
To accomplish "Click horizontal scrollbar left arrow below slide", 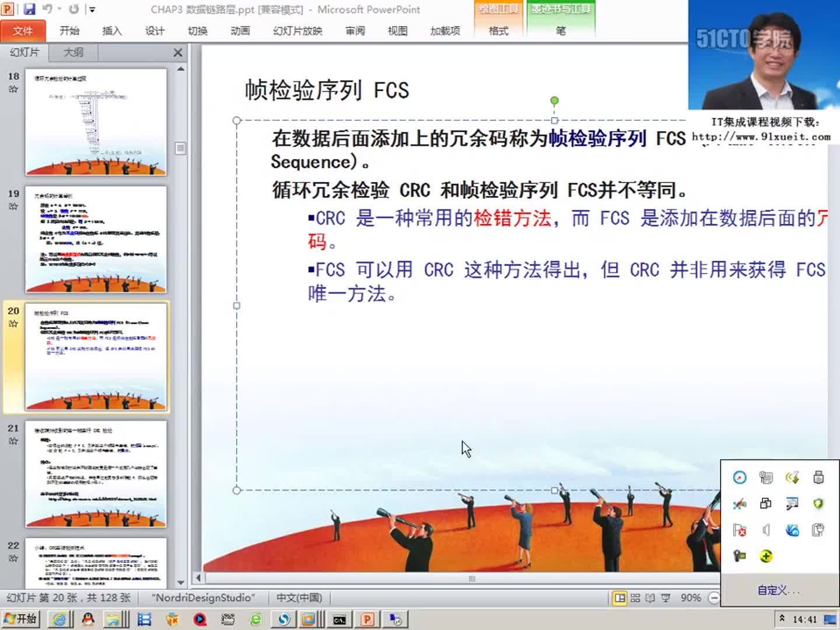I will coord(198,578).
